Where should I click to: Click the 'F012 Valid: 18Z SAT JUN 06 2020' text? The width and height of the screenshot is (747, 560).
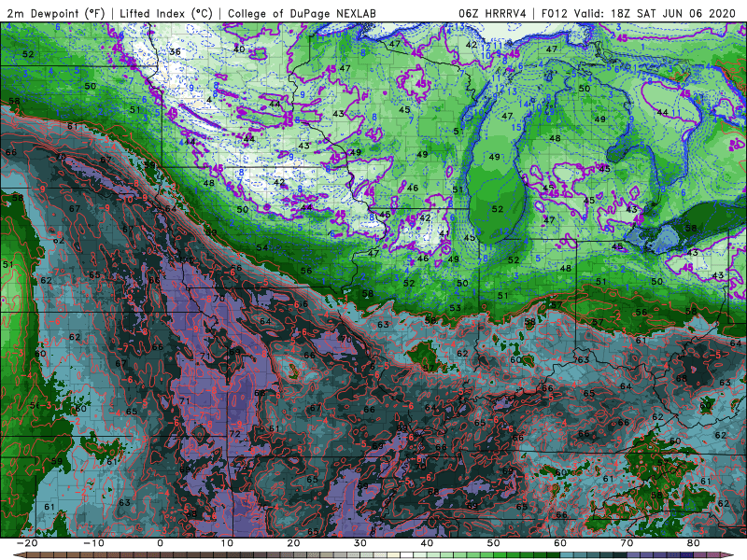point(639,14)
